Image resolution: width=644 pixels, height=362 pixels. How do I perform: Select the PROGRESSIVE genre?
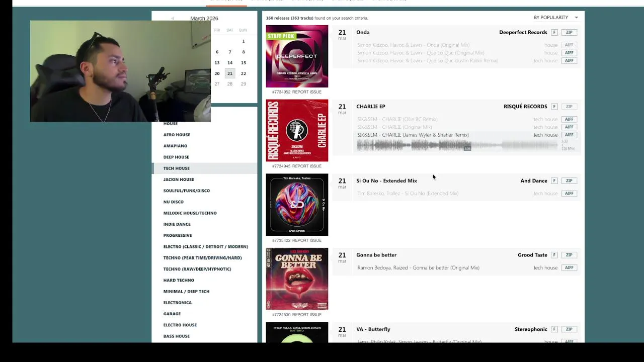(178, 235)
